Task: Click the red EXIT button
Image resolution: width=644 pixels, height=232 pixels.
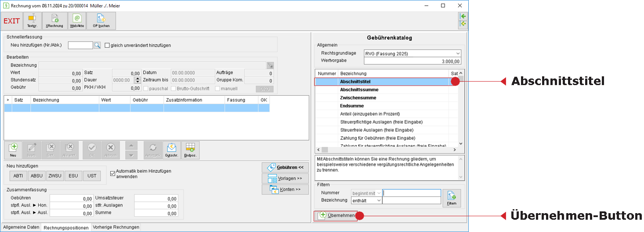Action: click(12, 21)
